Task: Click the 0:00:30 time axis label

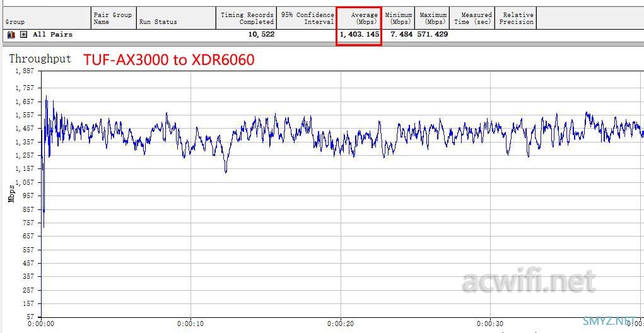Action: point(490,324)
